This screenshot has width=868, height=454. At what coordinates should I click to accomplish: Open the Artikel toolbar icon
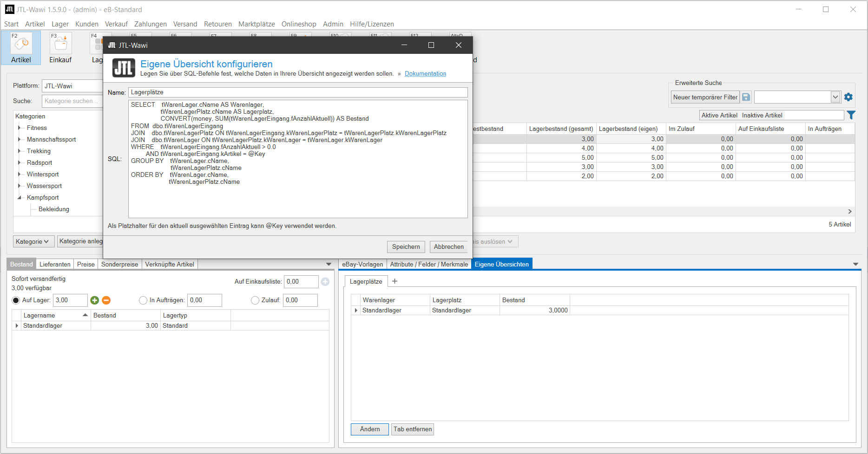[21, 48]
